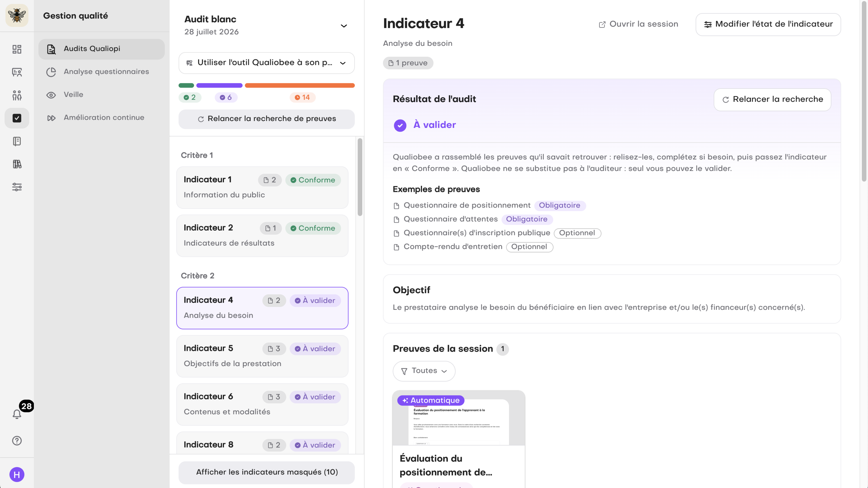This screenshot has width=868, height=488.
Task: Click proof count badge on Indicateur 6
Action: click(274, 397)
